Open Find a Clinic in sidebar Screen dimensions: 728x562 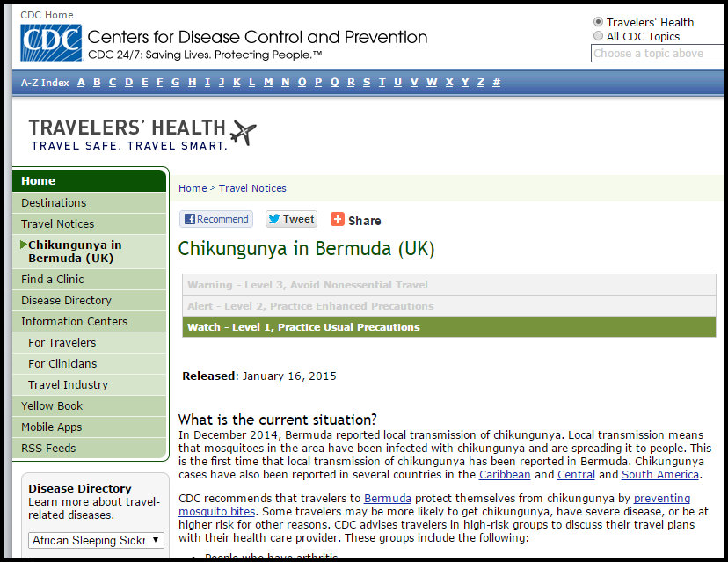(x=53, y=279)
